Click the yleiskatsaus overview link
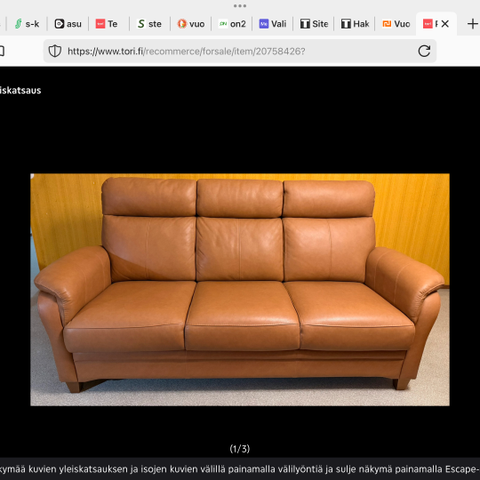The height and width of the screenshot is (480, 480). tap(20, 90)
